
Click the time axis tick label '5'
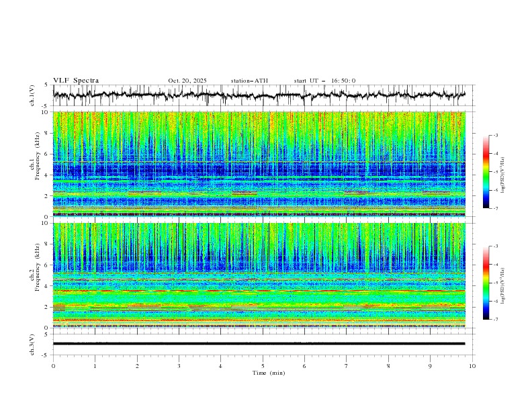point(263,366)
